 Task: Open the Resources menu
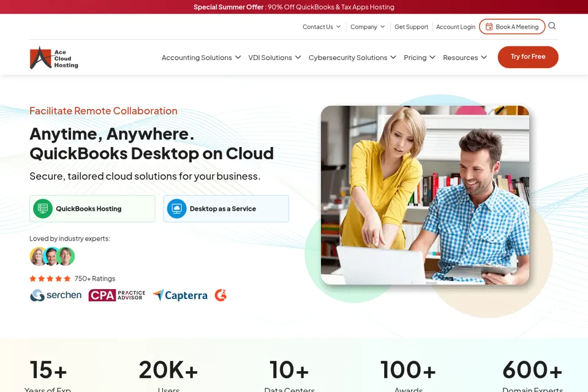pos(465,58)
